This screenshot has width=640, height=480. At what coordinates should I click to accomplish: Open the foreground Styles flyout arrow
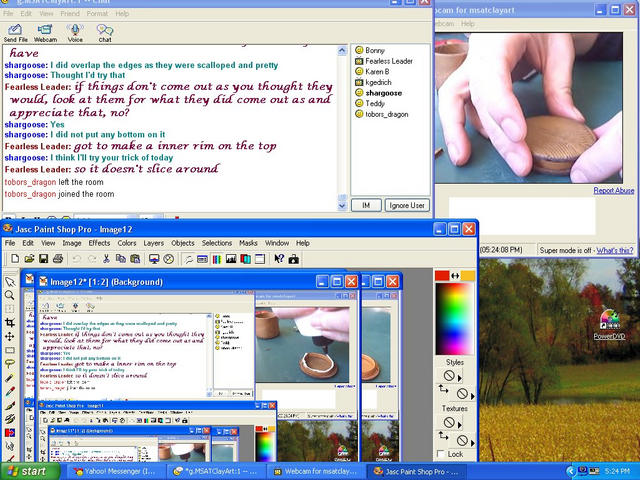coord(460,378)
